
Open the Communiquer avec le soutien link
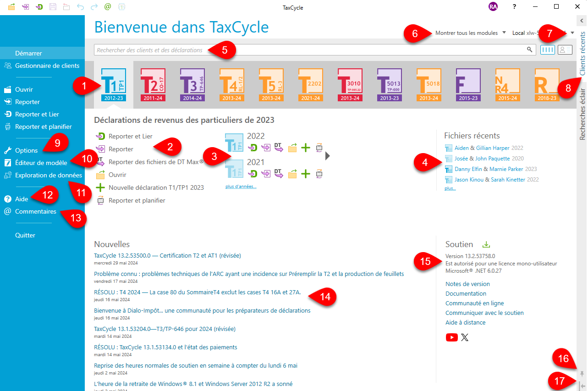click(484, 313)
